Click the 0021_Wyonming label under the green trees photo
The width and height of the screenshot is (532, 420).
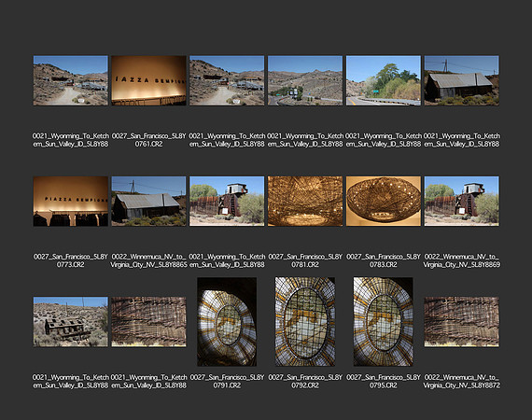point(384,140)
